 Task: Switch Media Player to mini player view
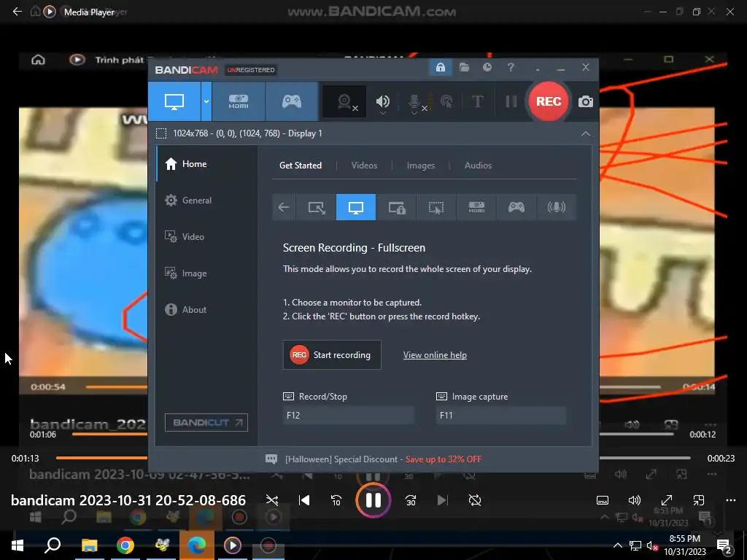[698, 500]
